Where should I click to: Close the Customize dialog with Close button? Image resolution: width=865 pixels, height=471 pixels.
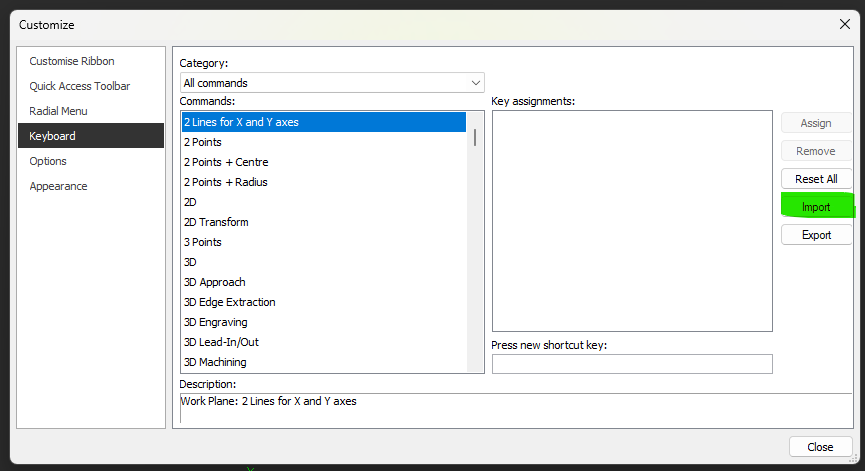click(x=820, y=447)
